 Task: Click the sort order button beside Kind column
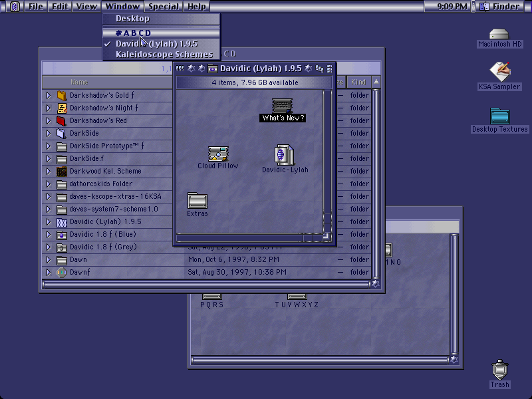[376, 82]
